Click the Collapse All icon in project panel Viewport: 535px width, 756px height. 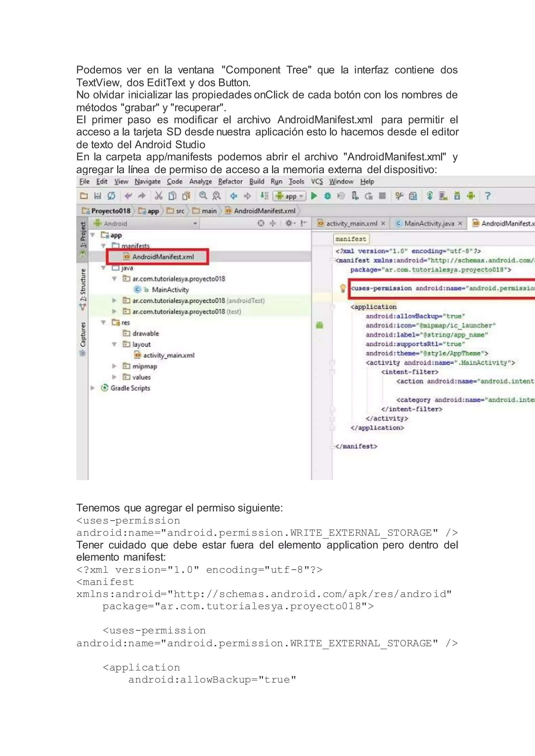(273, 223)
